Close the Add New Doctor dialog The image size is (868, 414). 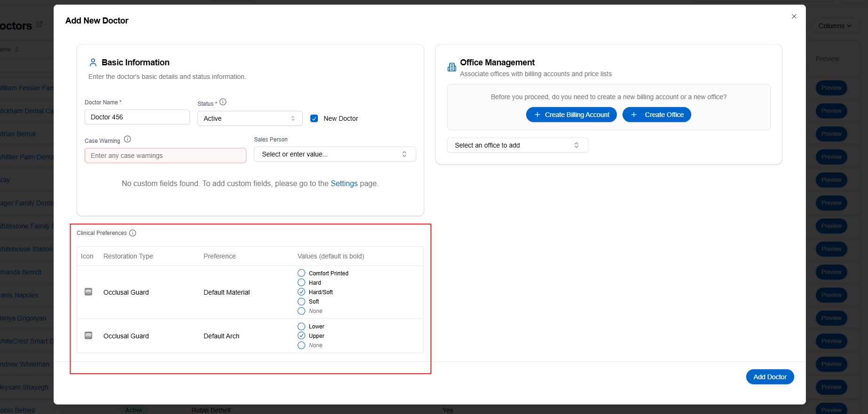pos(794,16)
